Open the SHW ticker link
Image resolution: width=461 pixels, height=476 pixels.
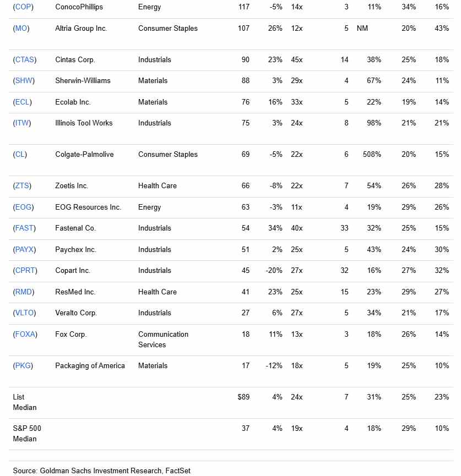point(24,80)
